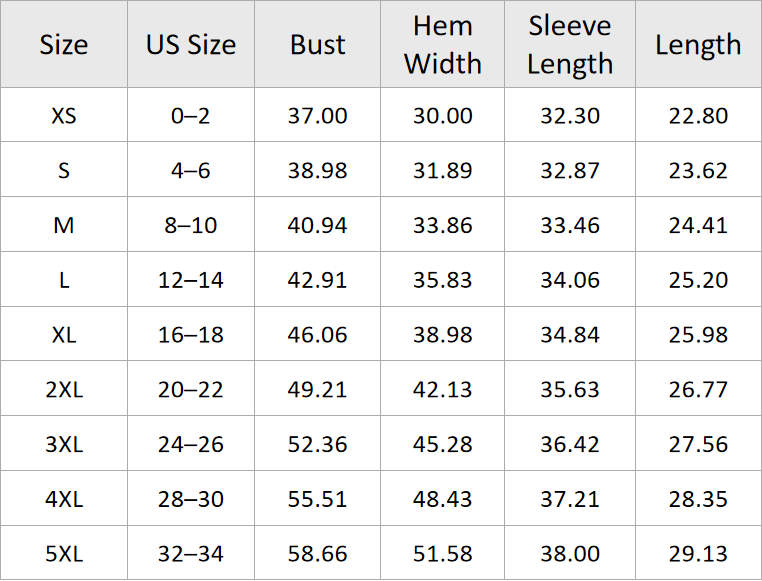Click US size 20–22 cell
Screen dimensions: 762x581
pos(191,390)
